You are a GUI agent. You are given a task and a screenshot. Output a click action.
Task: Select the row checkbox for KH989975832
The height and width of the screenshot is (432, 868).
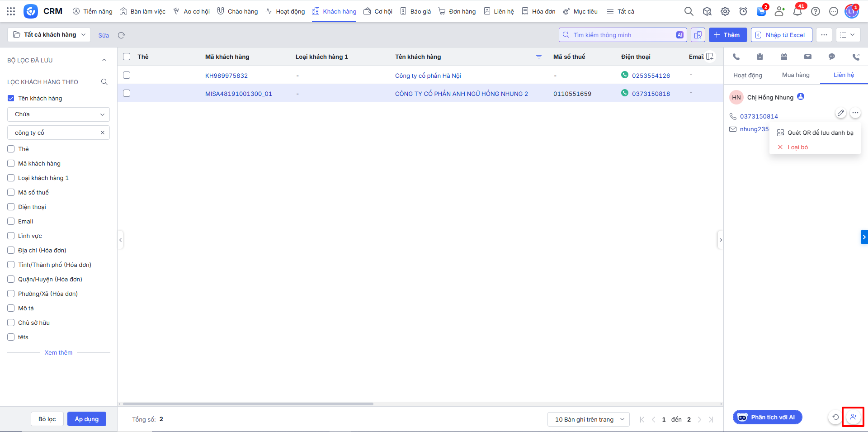tap(127, 75)
